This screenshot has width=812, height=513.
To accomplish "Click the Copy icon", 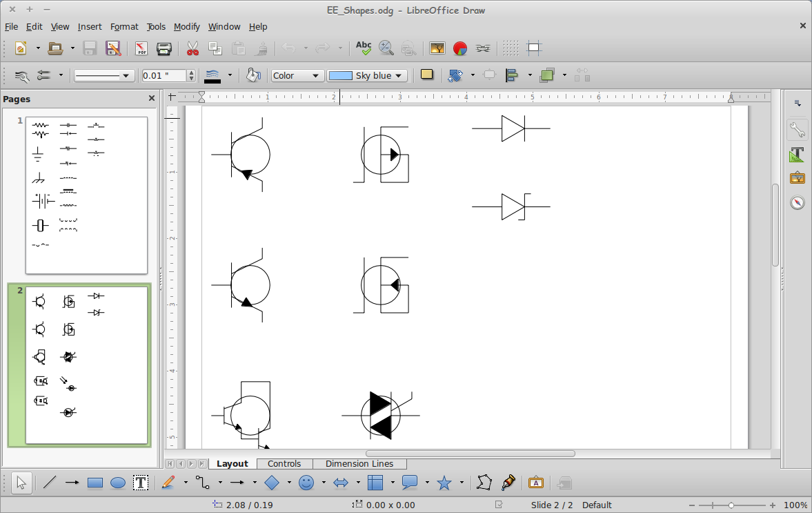I will [x=215, y=48].
